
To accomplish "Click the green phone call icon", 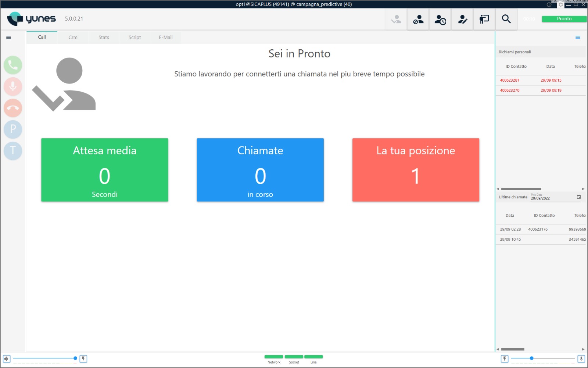I will click(13, 65).
